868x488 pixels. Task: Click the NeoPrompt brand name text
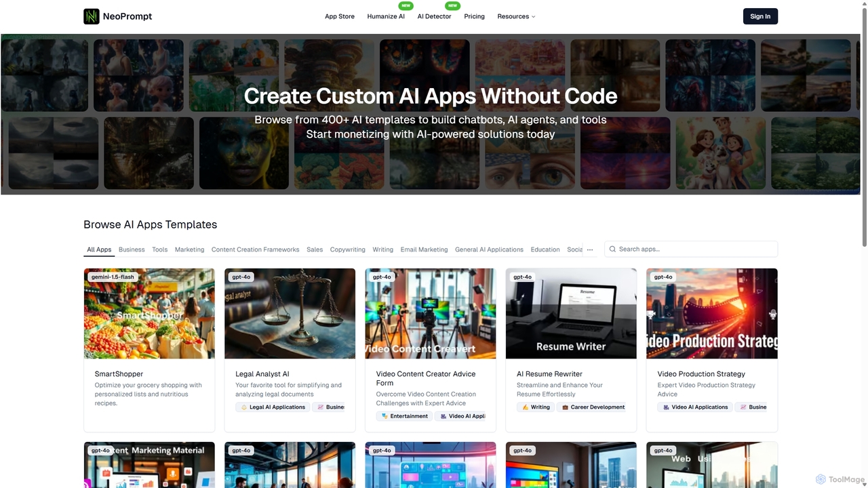[x=127, y=16]
